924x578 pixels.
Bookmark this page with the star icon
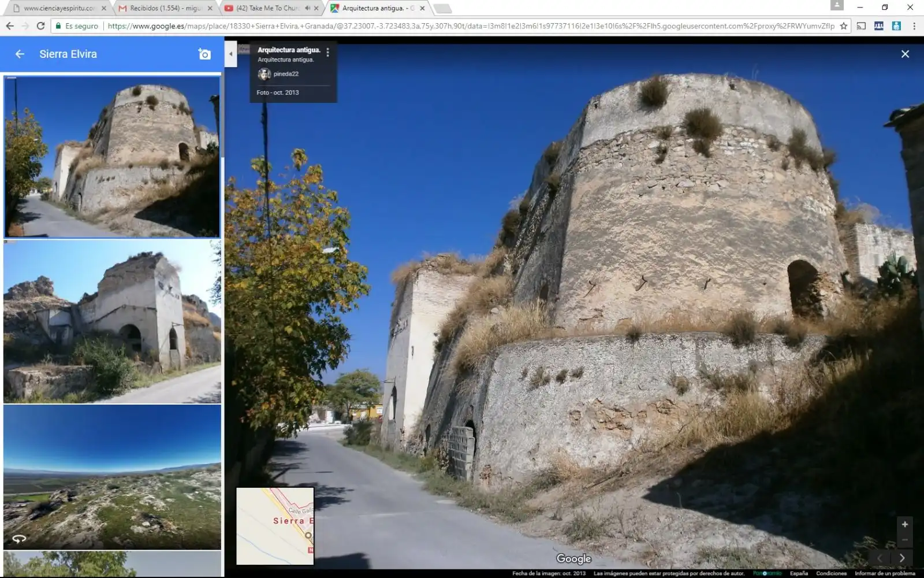pos(844,26)
